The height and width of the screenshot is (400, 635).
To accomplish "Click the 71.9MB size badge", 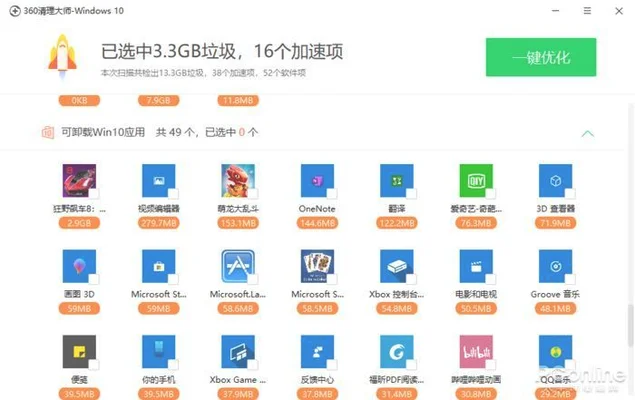I will tap(556, 223).
